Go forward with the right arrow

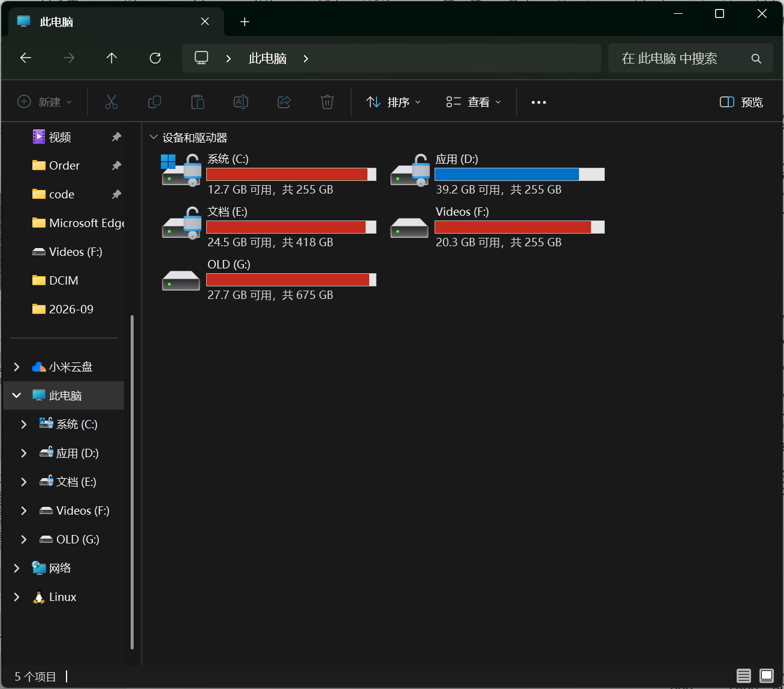click(x=69, y=58)
